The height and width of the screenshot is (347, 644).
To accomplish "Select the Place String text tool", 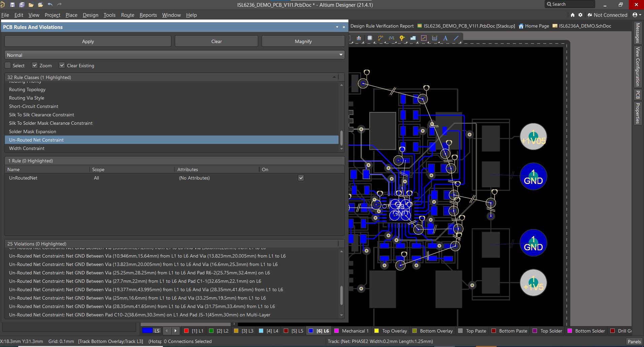I will point(445,38).
